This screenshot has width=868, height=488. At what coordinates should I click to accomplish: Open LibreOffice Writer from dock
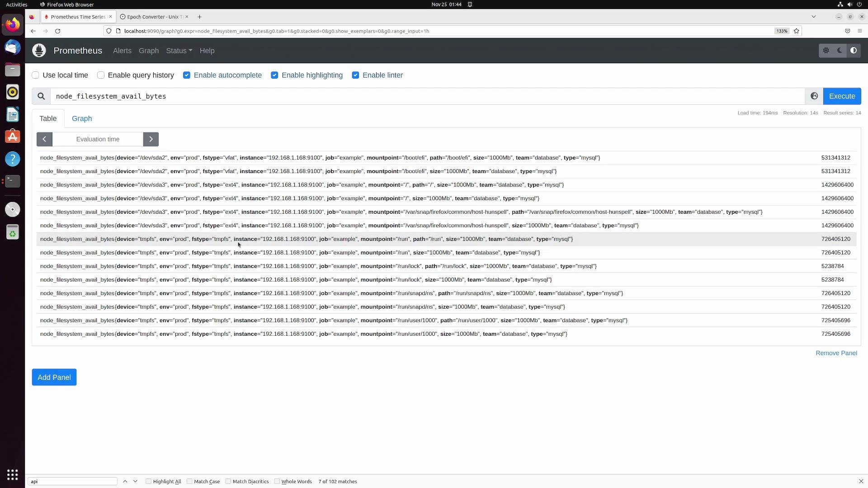tap(13, 114)
